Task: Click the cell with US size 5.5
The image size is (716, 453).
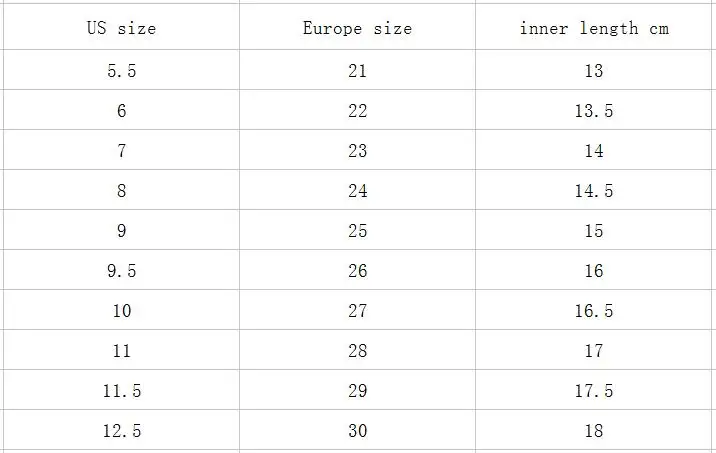Action: (121, 70)
